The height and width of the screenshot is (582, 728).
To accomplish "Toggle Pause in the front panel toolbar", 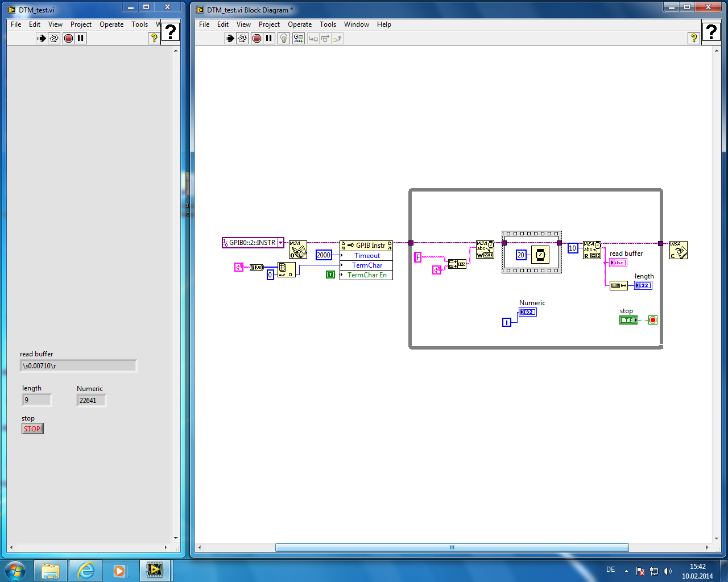I will (81, 39).
